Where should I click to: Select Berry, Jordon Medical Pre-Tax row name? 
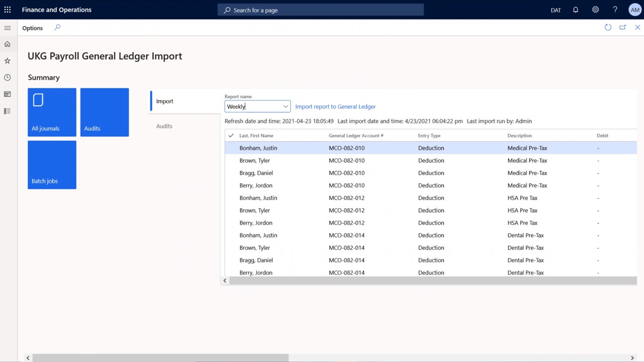click(x=256, y=186)
